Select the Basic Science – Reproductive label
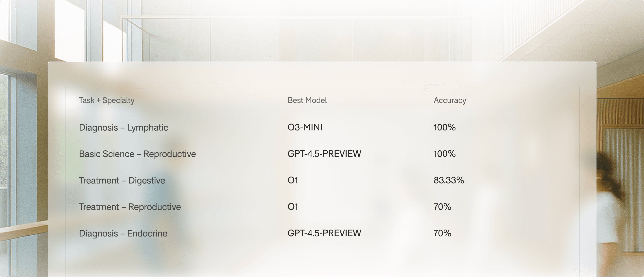 pos(137,154)
